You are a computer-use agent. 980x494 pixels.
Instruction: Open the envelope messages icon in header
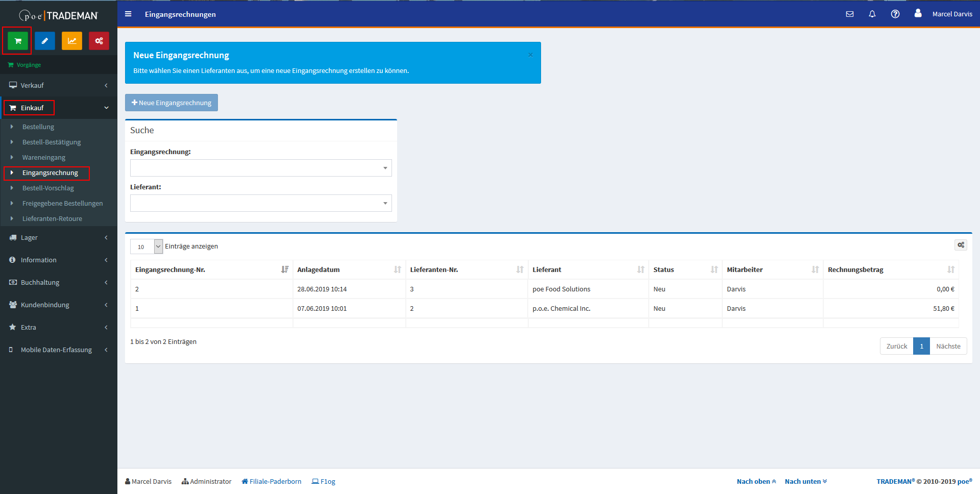point(849,14)
